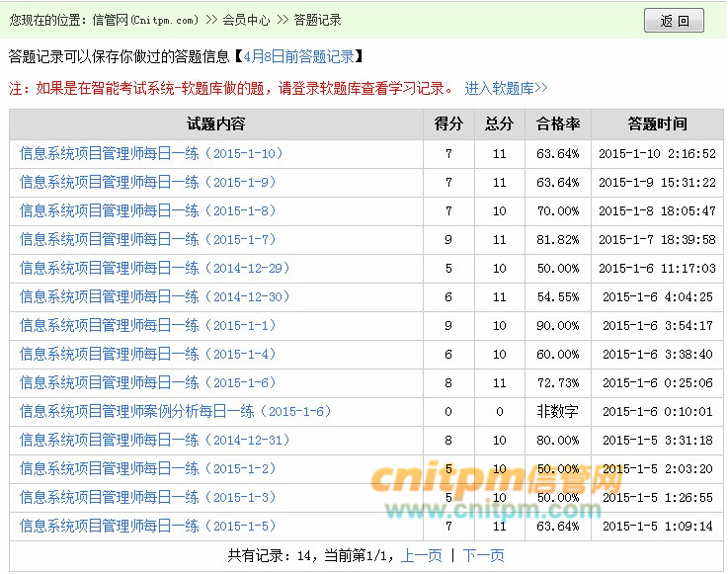Viewport: 728px width, 574px height.
Task: Click the 返回 button
Action: click(674, 21)
